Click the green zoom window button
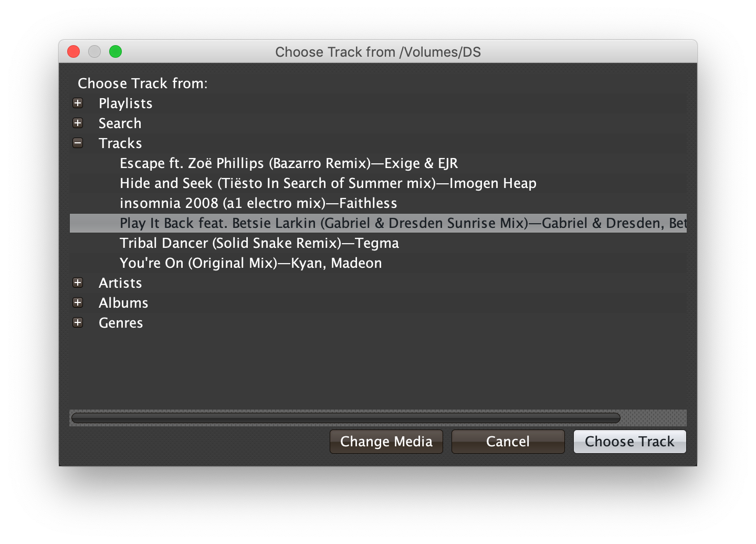This screenshot has width=756, height=544. pos(115,51)
